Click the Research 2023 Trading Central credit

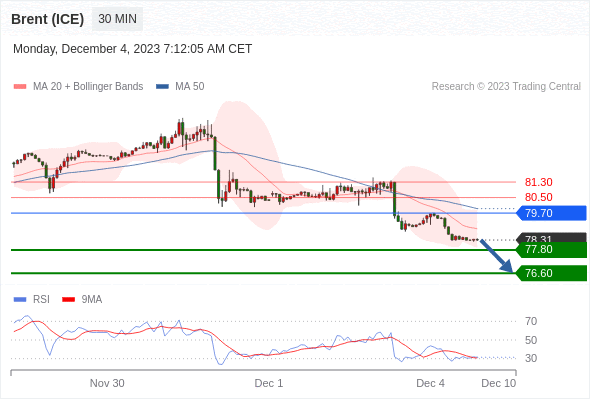[506, 87]
